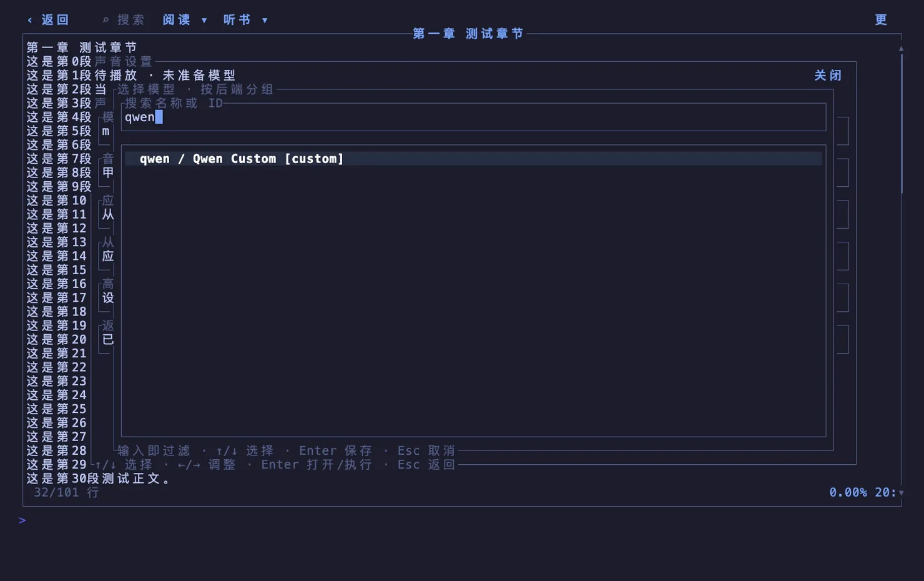The image size is (924, 581).
Task: Select qwen / Qwen Custom [custom] model
Action: coord(473,159)
